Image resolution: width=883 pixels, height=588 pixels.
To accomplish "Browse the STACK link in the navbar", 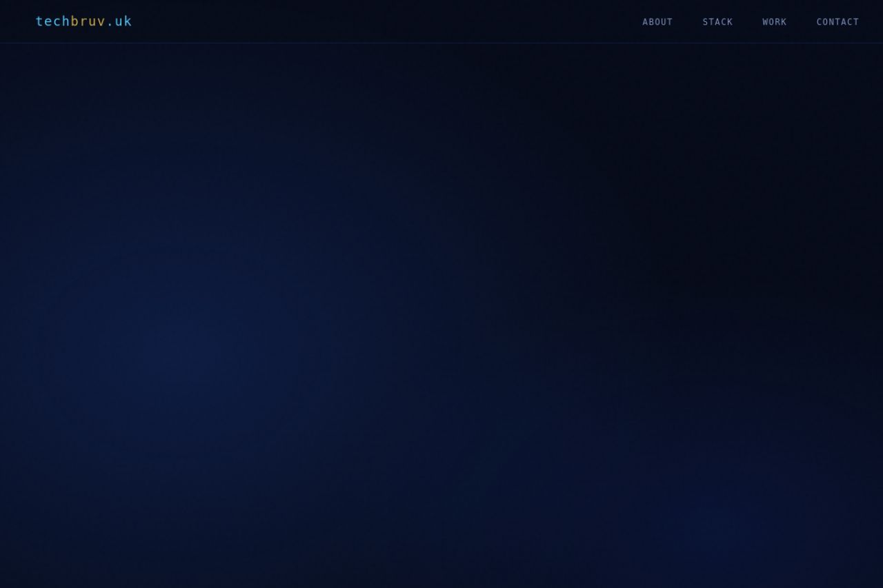I will pos(717,21).
